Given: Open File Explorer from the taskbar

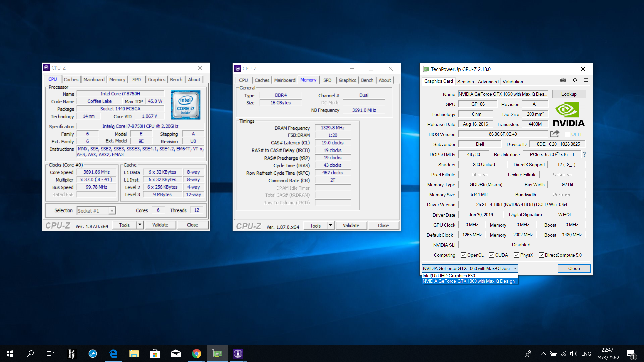Looking at the screenshot, I should click(134, 353).
